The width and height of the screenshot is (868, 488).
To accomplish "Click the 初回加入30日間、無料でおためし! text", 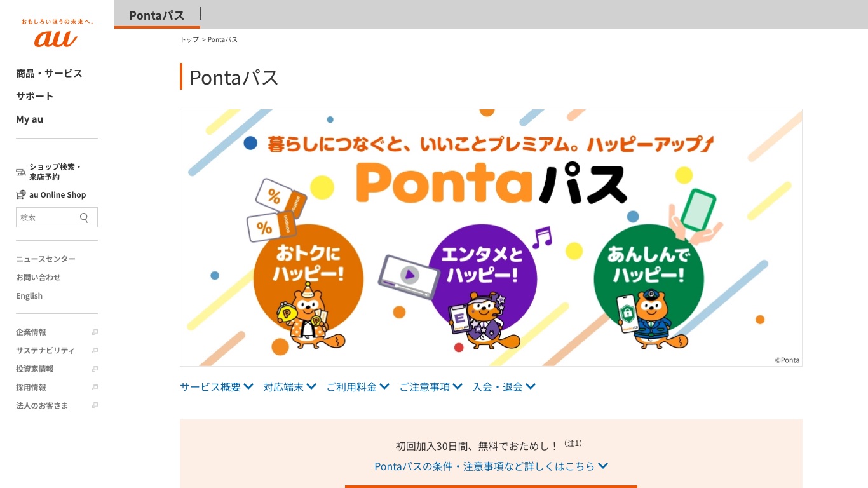I will click(477, 445).
